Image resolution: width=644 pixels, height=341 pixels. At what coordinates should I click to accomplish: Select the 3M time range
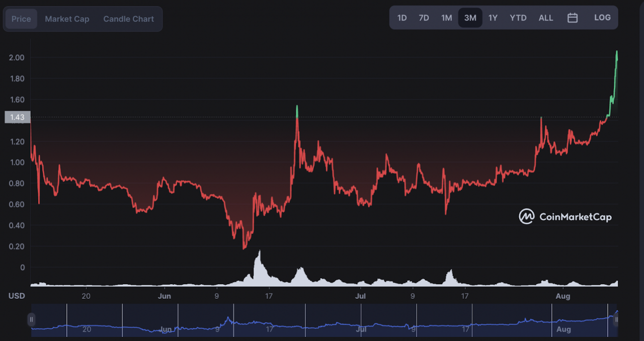(x=470, y=18)
